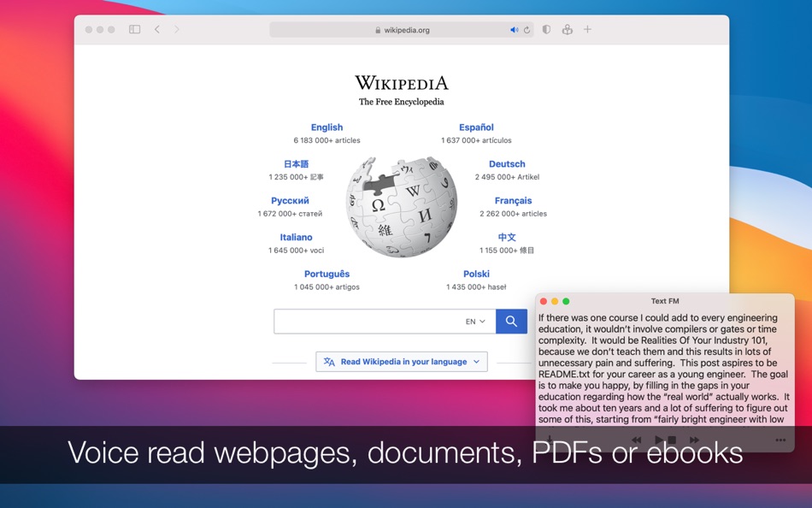Open the Português Wikipedia link

click(x=327, y=275)
